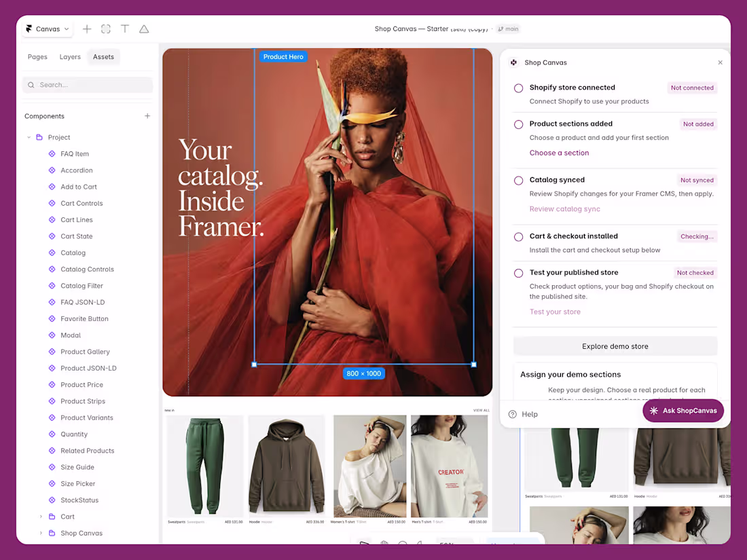The width and height of the screenshot is (747, 560).
Task: Select the Quantity component
Action: click(x=74, y=434)
